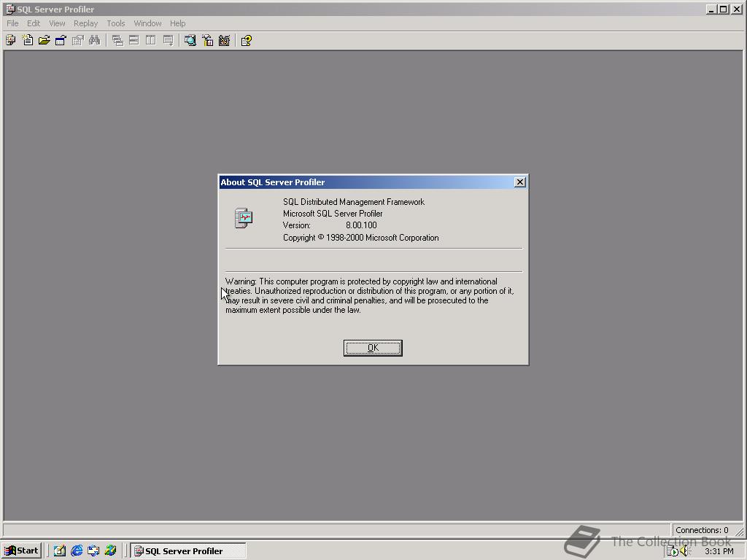Select the SQL Server Profiler taskbar button

coord(188,551)
